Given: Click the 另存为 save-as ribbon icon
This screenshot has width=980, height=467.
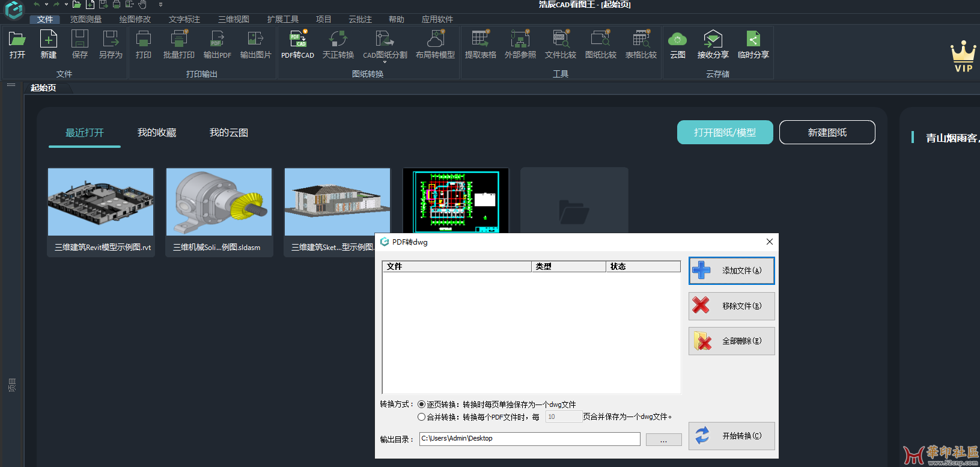Looking at the screenshot, I should click(111, 45).
